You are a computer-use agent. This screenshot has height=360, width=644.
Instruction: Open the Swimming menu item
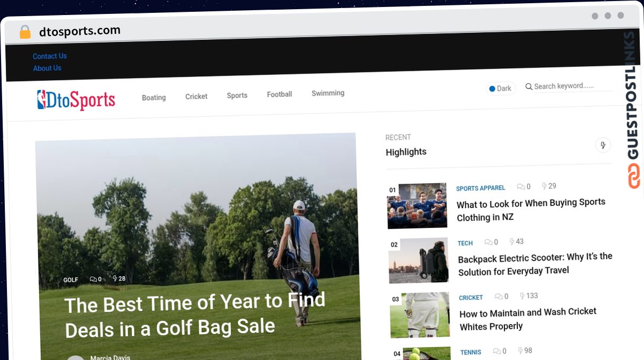click(328, 93)
